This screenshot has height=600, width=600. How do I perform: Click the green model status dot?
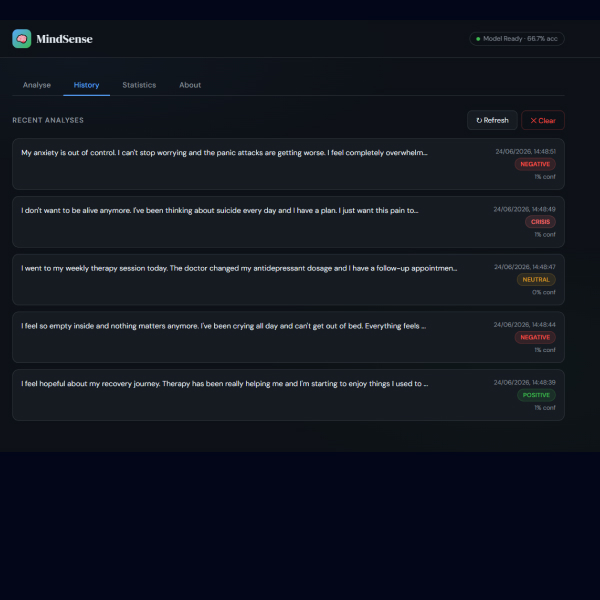click(478, 39)
